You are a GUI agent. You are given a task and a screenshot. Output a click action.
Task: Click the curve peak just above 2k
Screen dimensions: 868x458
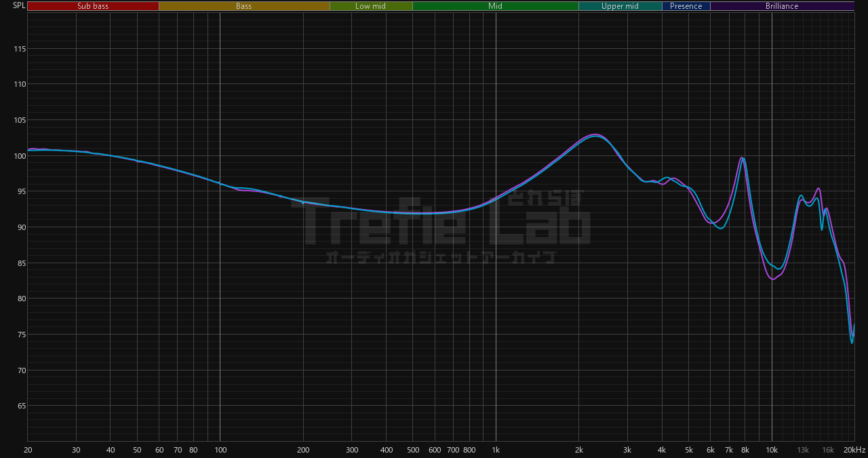pyautogui.click(x=595, y=135)
